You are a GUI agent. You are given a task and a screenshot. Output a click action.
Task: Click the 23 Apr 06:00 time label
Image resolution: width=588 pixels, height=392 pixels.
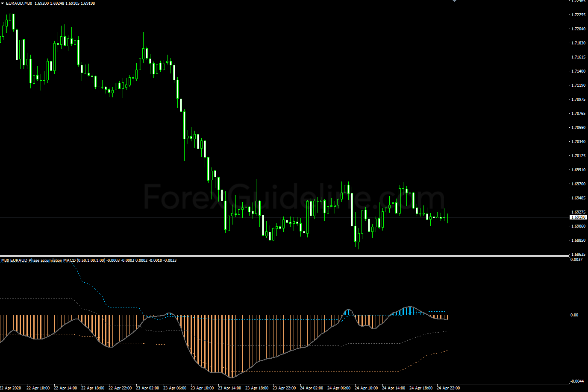tap(175, 388)
